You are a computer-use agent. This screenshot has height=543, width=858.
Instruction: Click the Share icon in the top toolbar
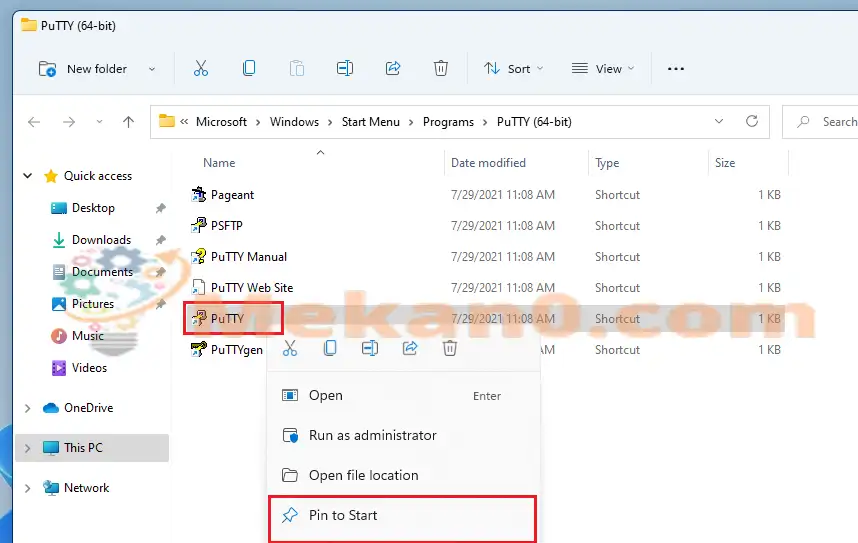point(393,68)
